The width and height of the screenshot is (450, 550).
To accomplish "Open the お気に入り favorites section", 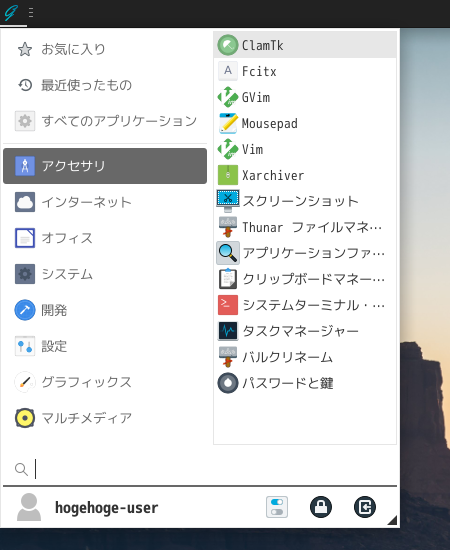I will 105,49.
